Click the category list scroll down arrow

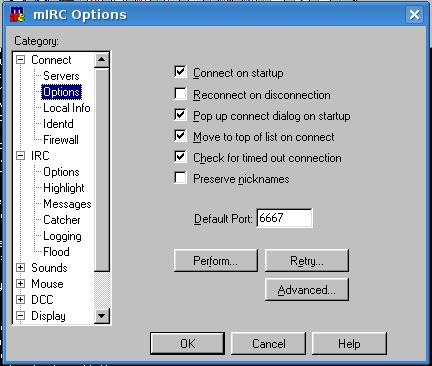click(x=102, y=315)
